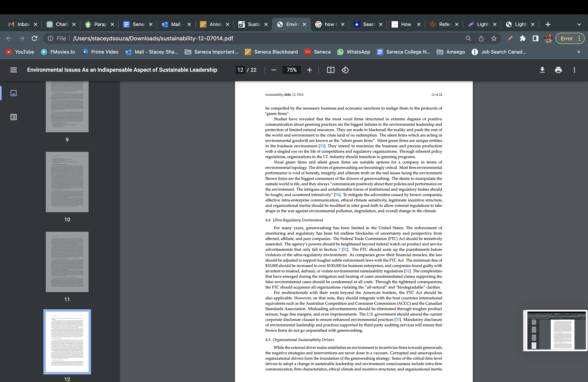588x382 pixels.
Task: Bookmark this page with star icon
Action: click(x=494, y=39)
